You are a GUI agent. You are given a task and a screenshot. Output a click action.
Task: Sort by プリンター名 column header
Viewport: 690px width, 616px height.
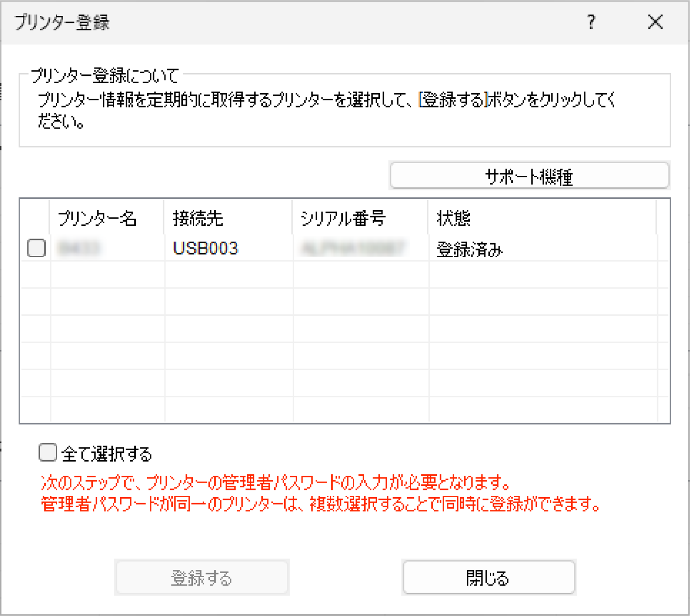coord(97,218)
